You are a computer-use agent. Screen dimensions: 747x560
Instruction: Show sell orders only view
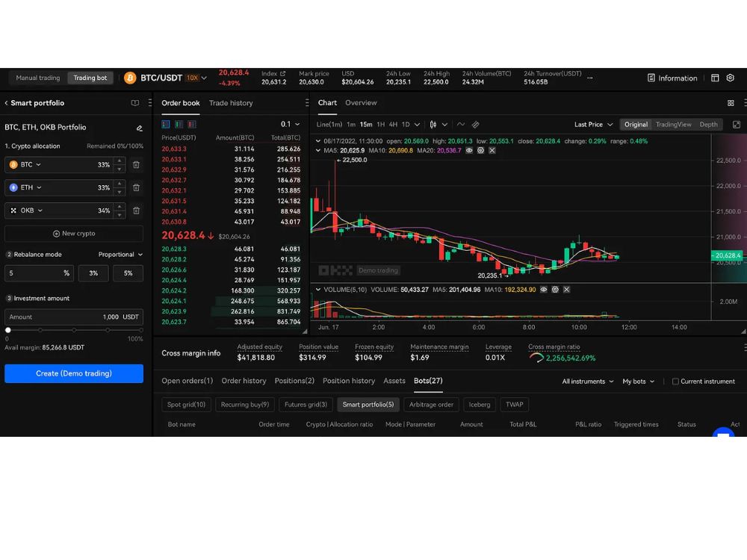(191, 124)
